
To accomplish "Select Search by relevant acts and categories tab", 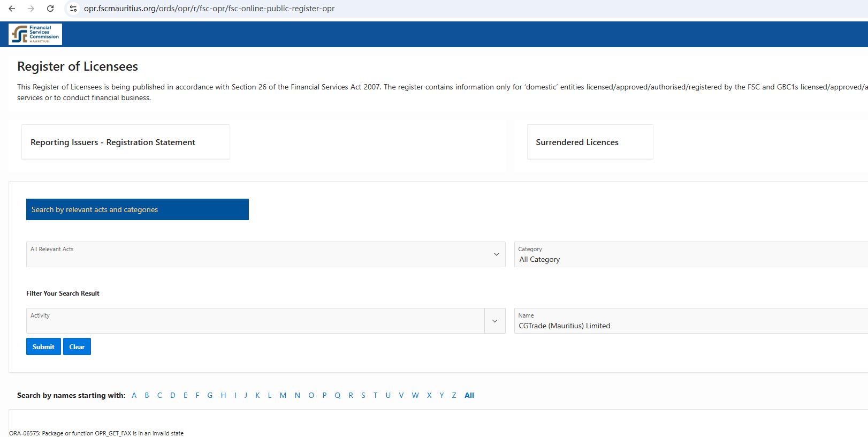I will [138, 209].
